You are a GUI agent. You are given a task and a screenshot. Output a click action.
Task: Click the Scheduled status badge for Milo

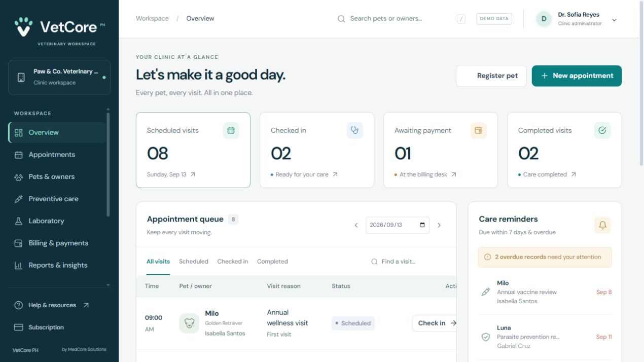click(x=353, y=323)
